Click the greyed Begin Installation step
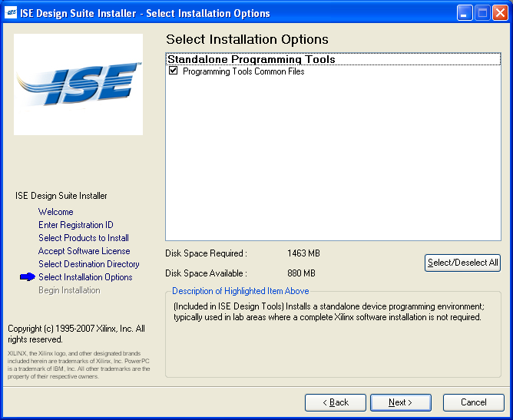This screenshot has width=513, height=420. (69, 290)
